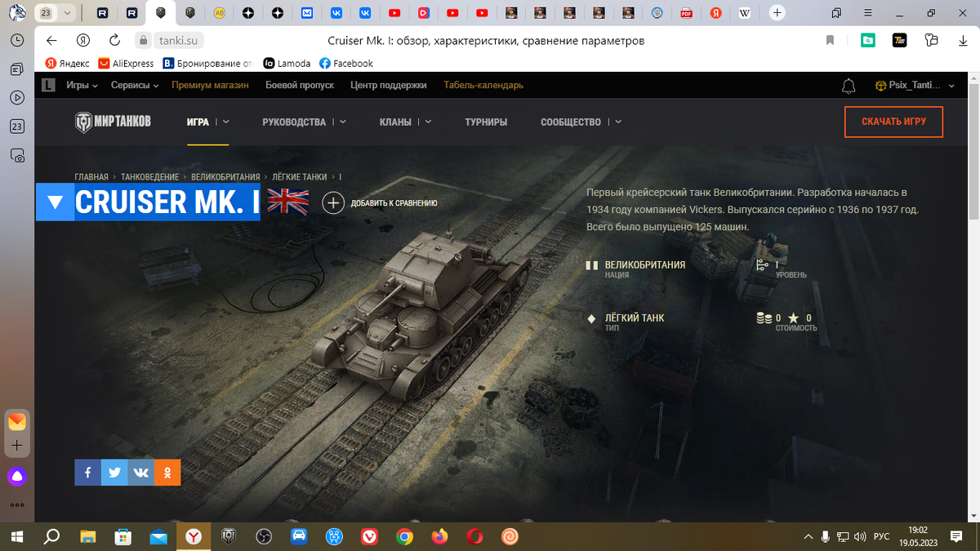This screenshot has width=980, height=551.
Task: Open the sidebar play media icon
Action: coord(17,97)
